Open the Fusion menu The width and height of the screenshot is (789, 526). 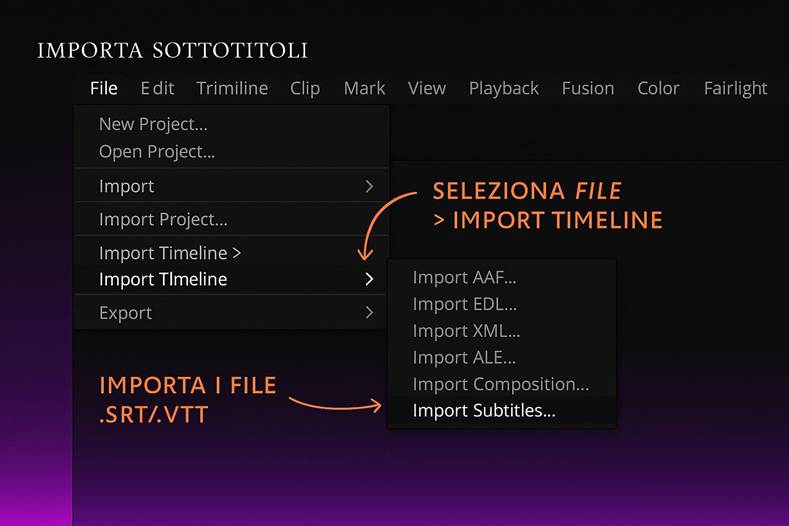point(588,88)
